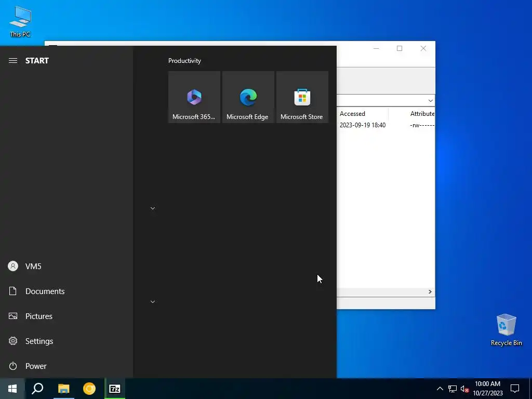Click the muted volume tray icon
Viewport: 532px width, 399px height.
point(464,389)
